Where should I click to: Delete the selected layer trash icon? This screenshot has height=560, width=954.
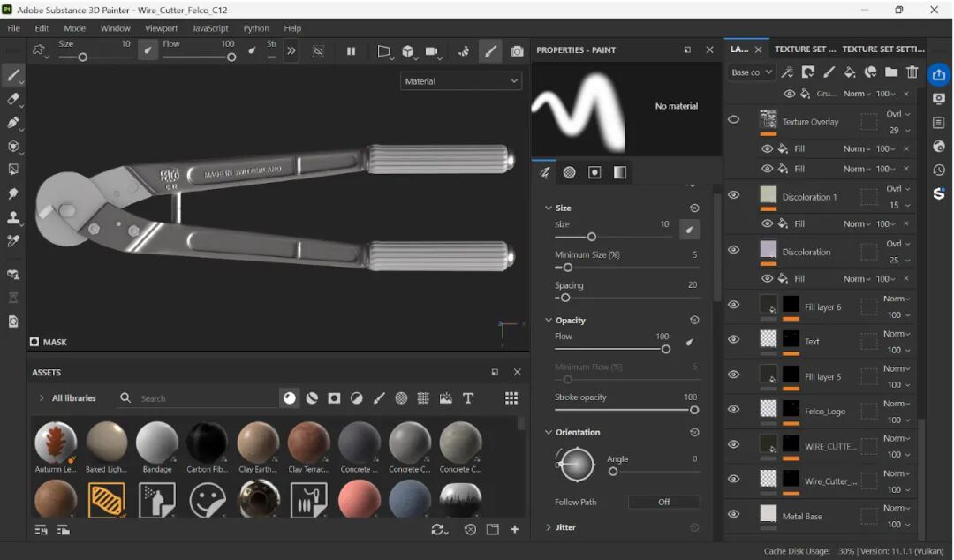coord(912,72)
